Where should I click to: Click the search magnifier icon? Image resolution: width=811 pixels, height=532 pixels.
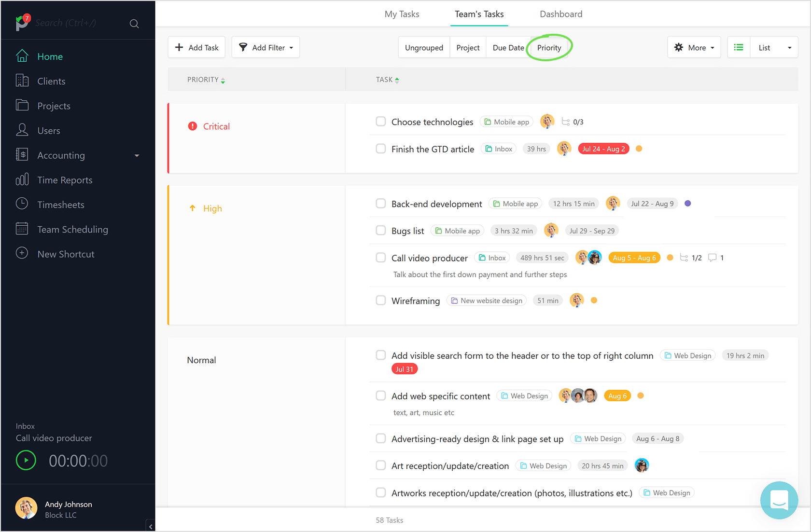(x=134, y=24)
